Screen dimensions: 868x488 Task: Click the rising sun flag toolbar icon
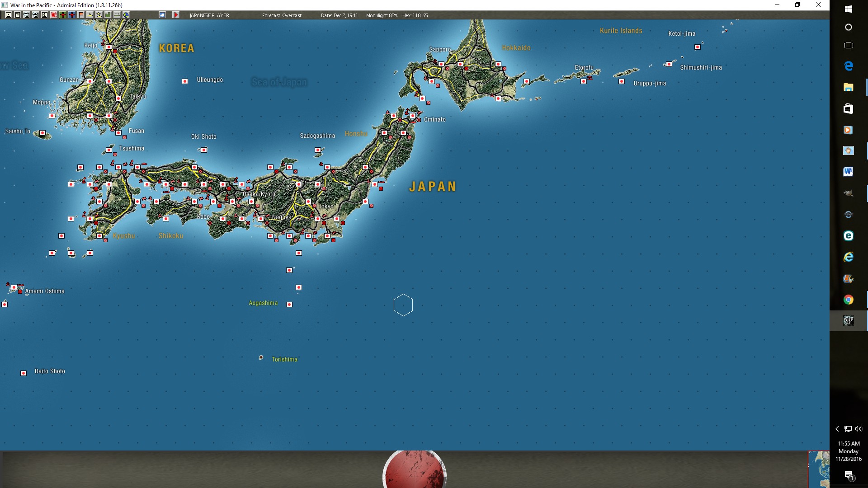tap(54, 15)
